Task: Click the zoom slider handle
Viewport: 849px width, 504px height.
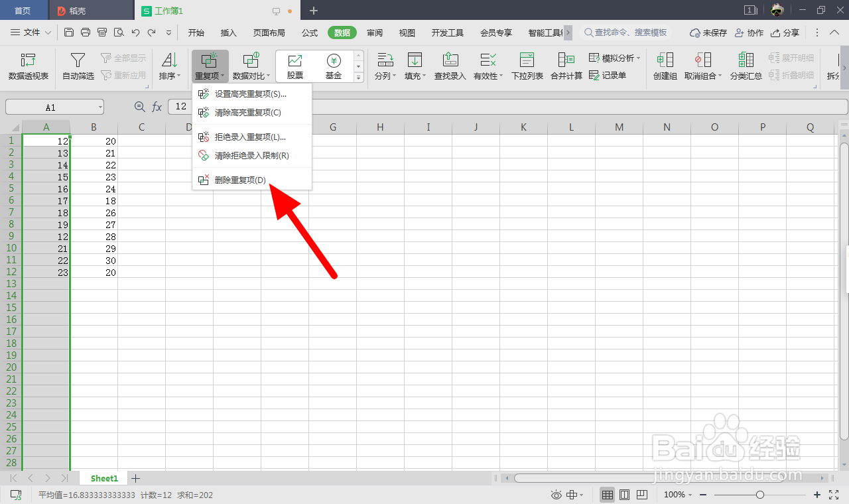Action: (760, 495)
